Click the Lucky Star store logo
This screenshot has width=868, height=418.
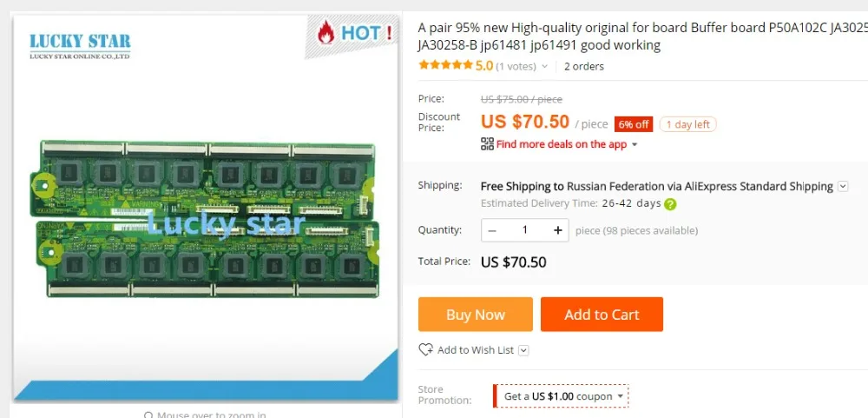coord(80,45)
